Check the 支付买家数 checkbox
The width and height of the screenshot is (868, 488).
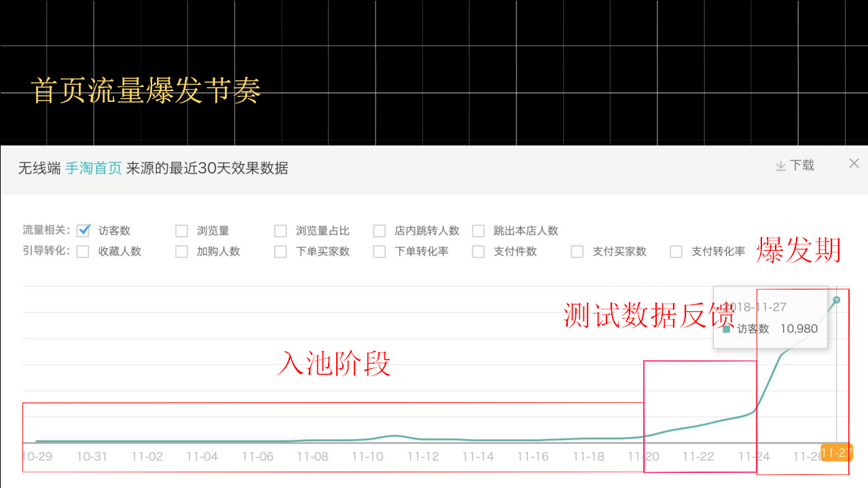click(577, 251)
